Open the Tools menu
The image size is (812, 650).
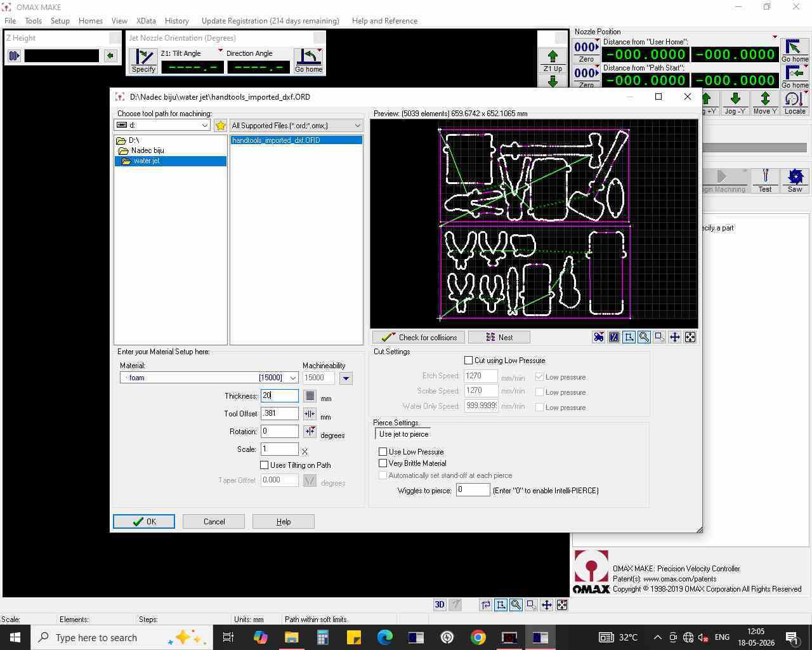point(33,21)
